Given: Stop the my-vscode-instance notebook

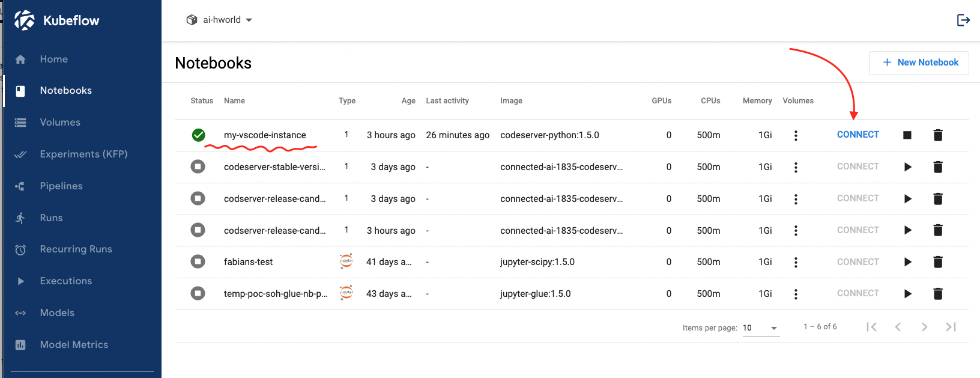Looking at the screenshot, I should point(907,135).
